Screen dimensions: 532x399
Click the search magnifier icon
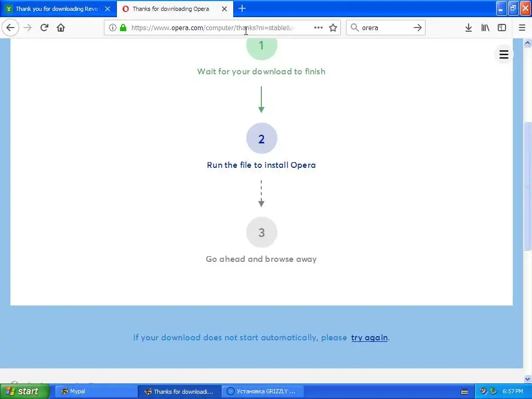click(354, 28)
